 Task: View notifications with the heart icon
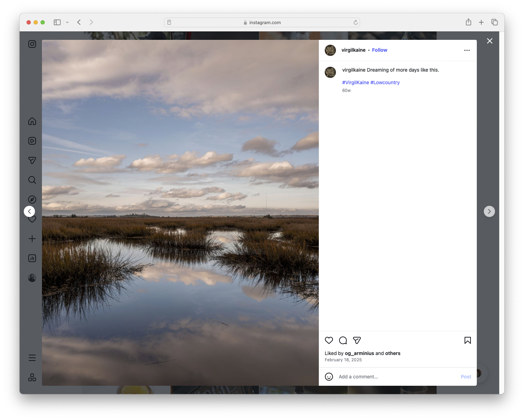32,219
